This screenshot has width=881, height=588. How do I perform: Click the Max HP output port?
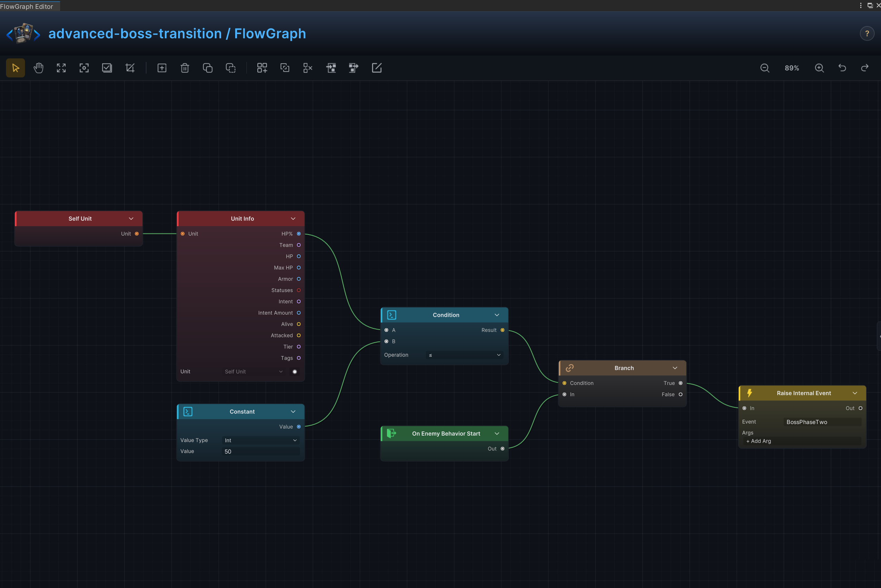(x=299, y=268)
